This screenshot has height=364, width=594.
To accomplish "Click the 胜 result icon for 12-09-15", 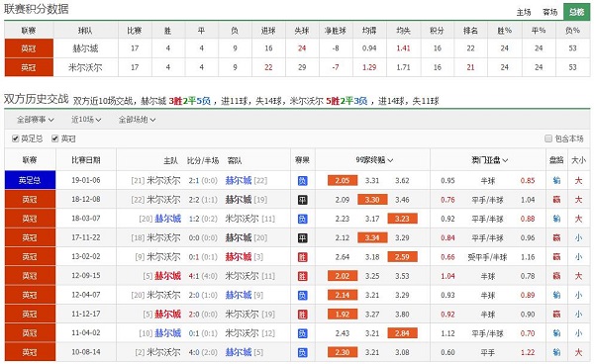I will [302, 276].
